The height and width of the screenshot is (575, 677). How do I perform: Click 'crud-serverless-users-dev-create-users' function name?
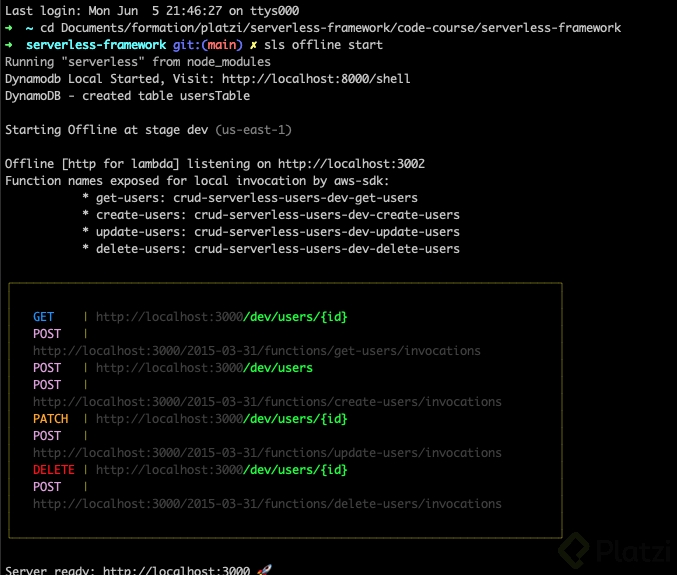point(327,215)
